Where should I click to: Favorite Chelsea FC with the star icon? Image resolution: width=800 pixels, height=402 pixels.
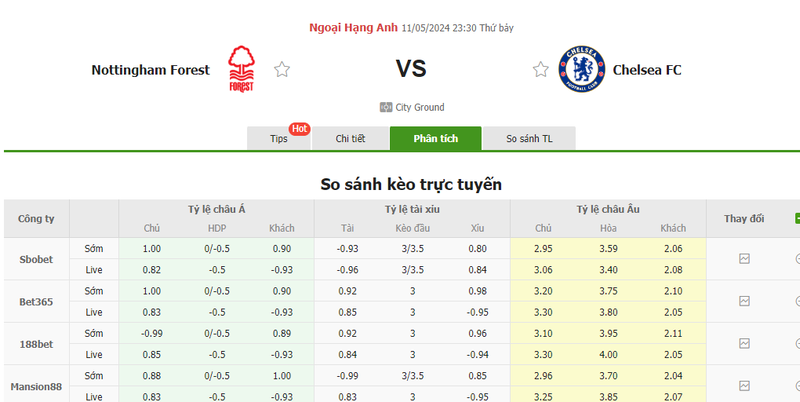point(541,69)
